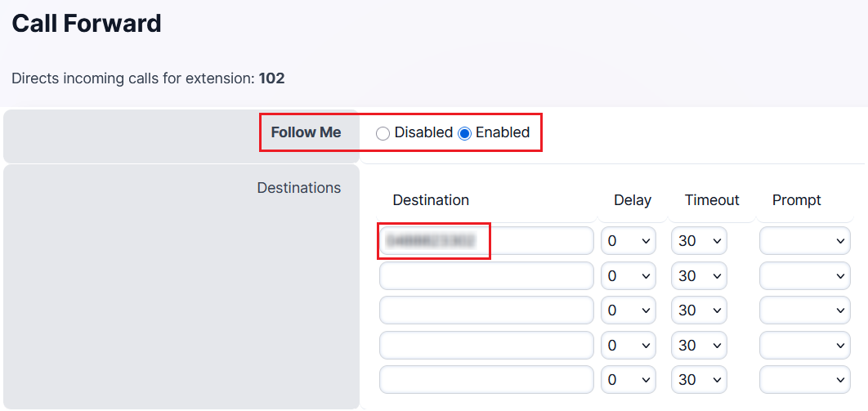The height and width of the screenshot is (411, 868).
Task: Open the third row Timeout dropdown
Action: click(699, 310)
